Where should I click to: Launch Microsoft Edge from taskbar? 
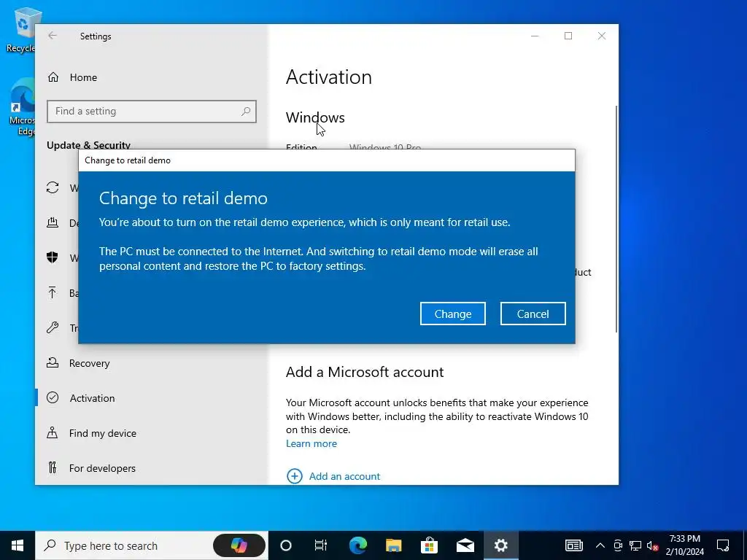[x=357, y=545]
